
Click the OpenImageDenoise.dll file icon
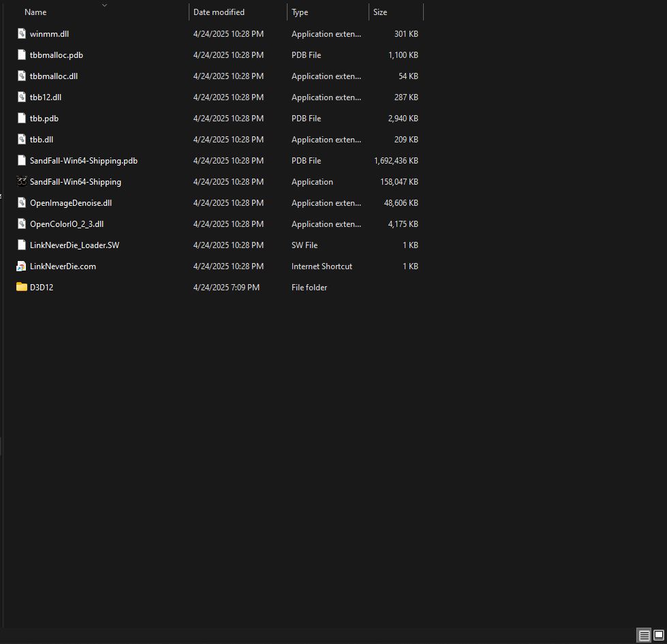[21, 202]
